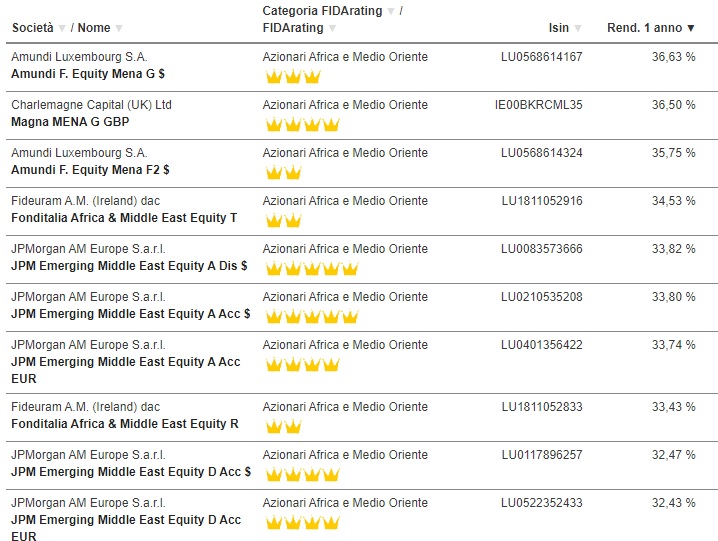Image resolution: width=718 pixels, height=541 pixels.
Task: Sort by Categoria FIDArating arrow
Action: click(391, 11)
